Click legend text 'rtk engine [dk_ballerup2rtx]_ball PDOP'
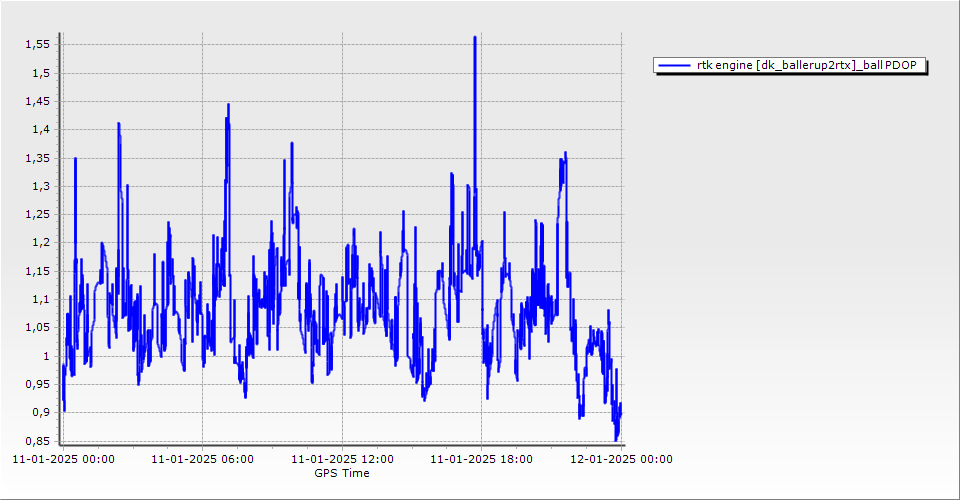The width and height of the screenshot is (960, 500). (x=807, y=65)
